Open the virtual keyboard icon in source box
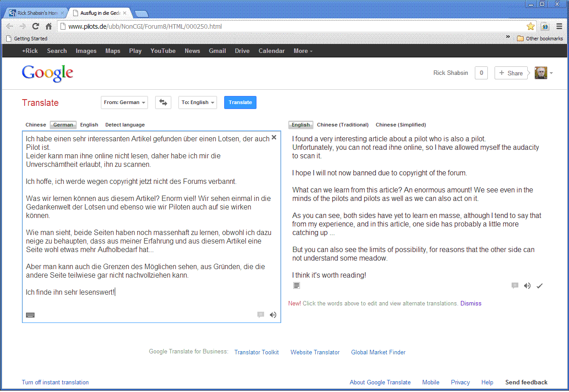Viewport: 569px width, 392px height. (30, 315)
